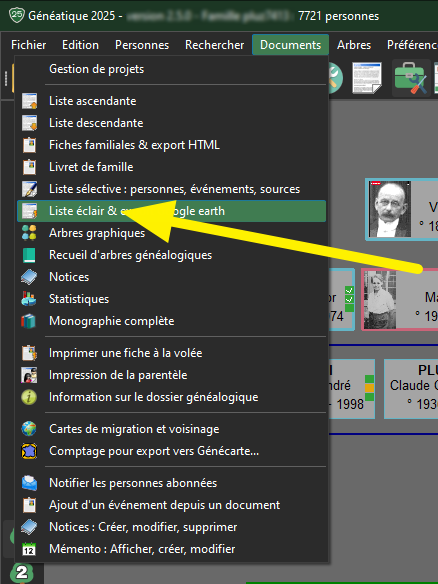Click the Comptage pour export Génécarte map icon

pyautogui.click(x=29, y=451)
